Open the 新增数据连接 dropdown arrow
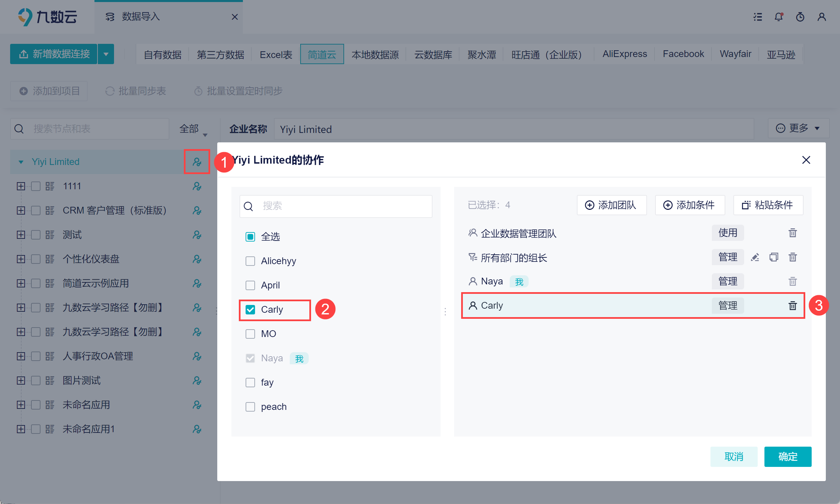Image resolution: width=840 pixels, height=504 pixels. pos(106,54)
